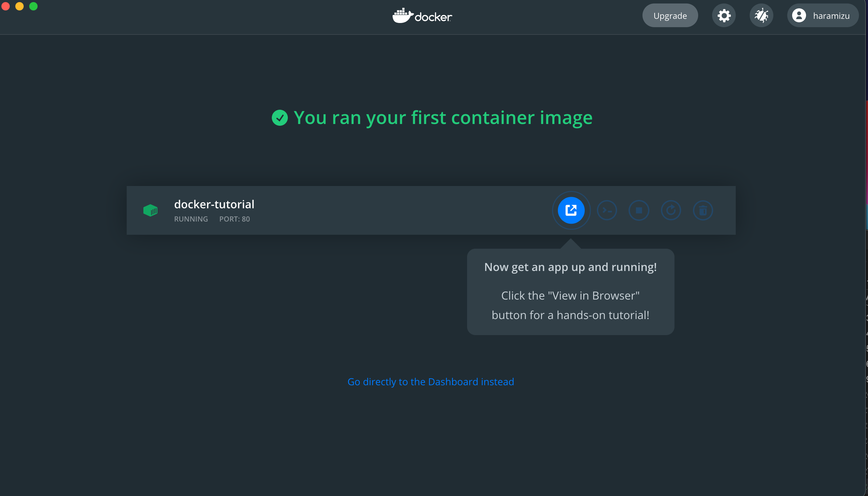This screenshot has height=496, width=868.
Task: Click the RUNNING status text
Action: 191,219
